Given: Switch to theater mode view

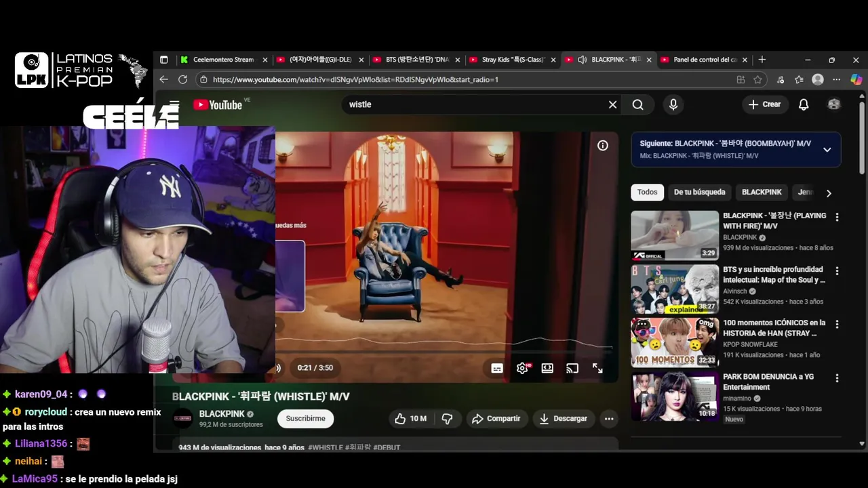Looking at the screenshot, I should pos(547,368).
